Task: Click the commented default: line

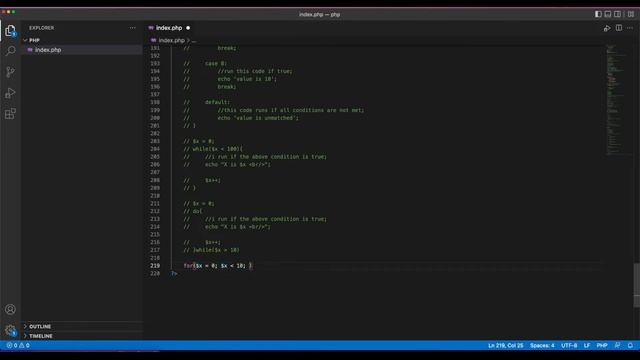Action: point(207,102)
